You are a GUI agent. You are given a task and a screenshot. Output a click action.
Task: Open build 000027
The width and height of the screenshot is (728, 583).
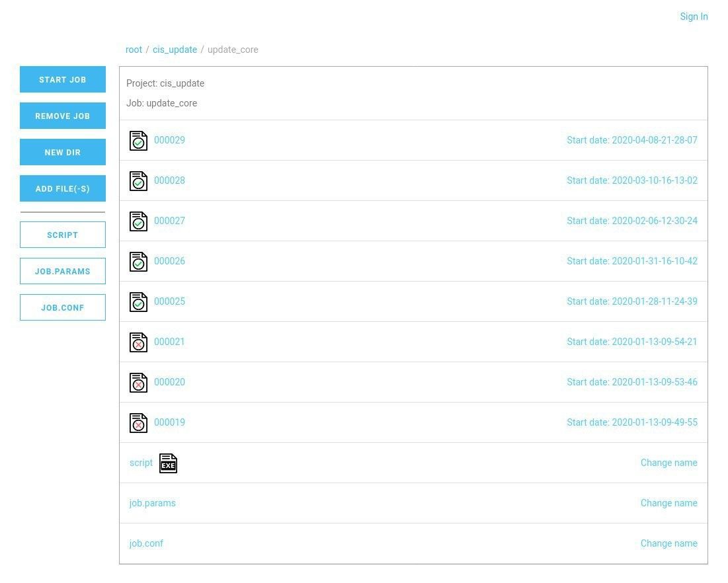pyautogui.click(x=169, y=221)
